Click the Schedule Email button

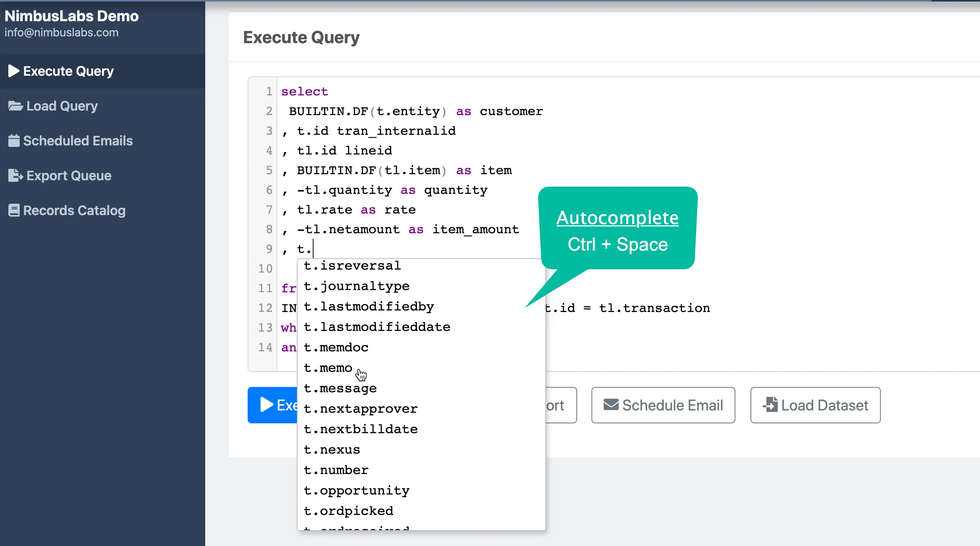663,405
